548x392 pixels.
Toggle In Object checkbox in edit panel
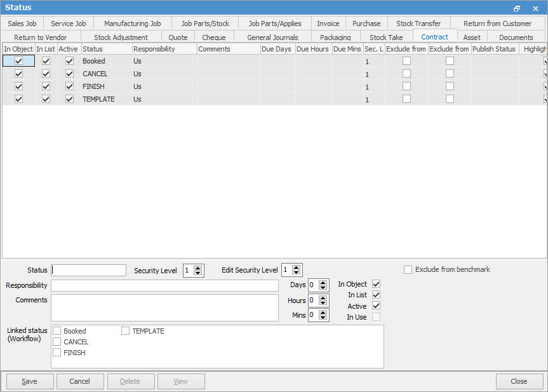coord(376,284)
